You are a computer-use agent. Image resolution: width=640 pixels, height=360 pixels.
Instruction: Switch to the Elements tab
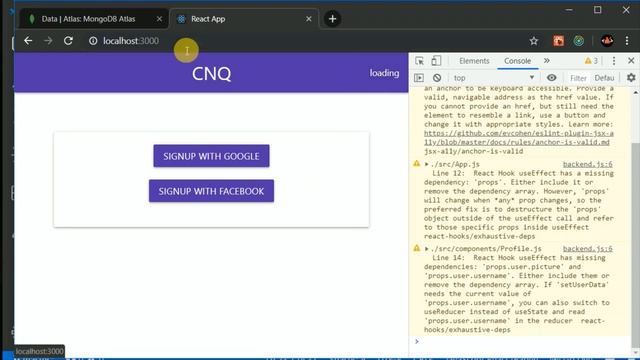474,61
